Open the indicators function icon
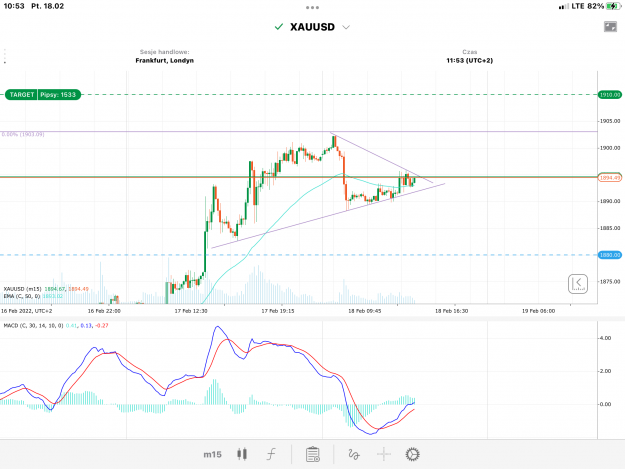This screenshot has width=625, height=469. click(271, 454)
